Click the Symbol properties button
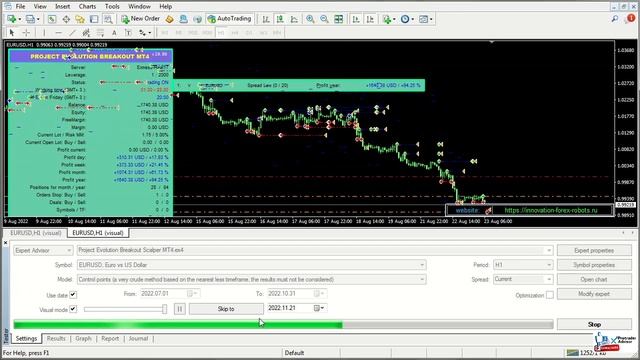Viewport: 640px width, 360px height. [x=594, y=265]
